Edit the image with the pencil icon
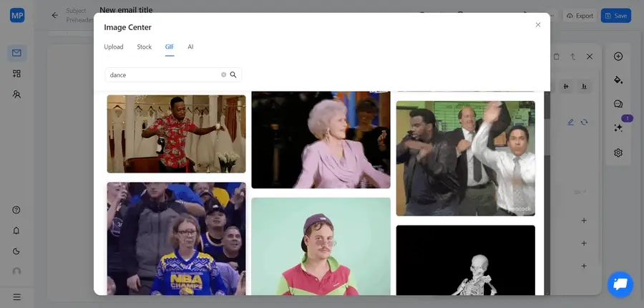Viewport: 644px width, 308px height. click(x=570, y=122)
